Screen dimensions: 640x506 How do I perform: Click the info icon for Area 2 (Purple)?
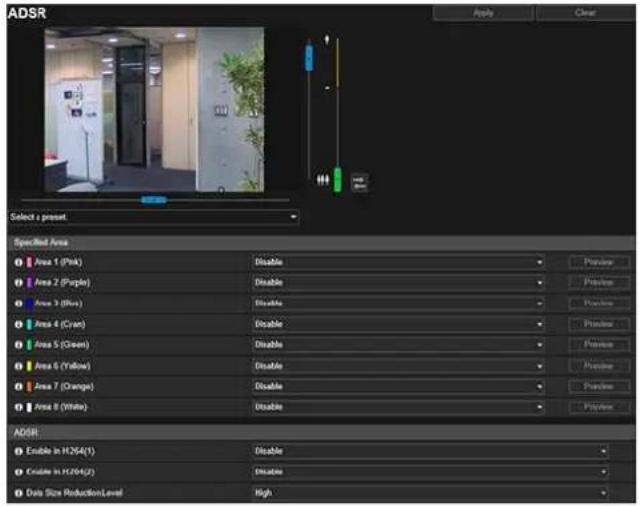tap(19, 282)
